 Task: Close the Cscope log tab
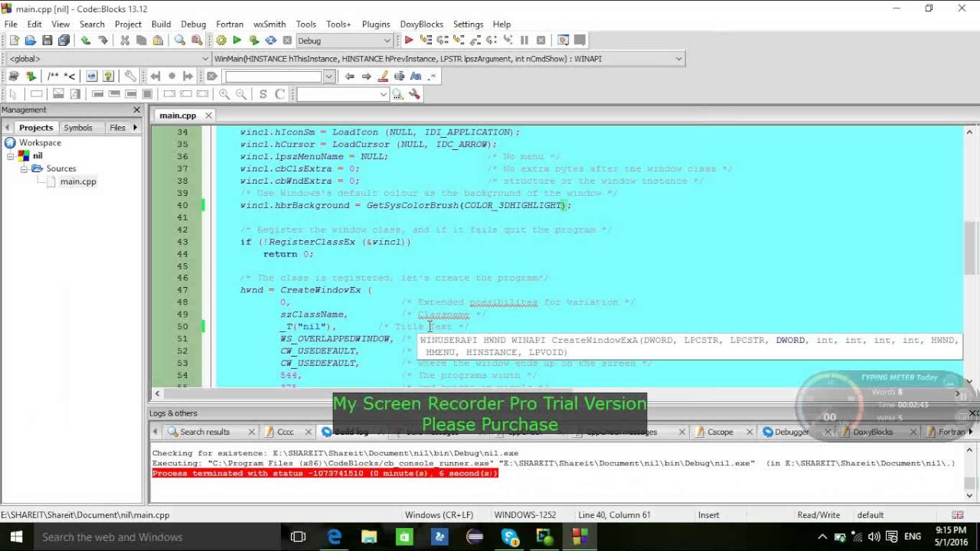click(x=749, y=432)
